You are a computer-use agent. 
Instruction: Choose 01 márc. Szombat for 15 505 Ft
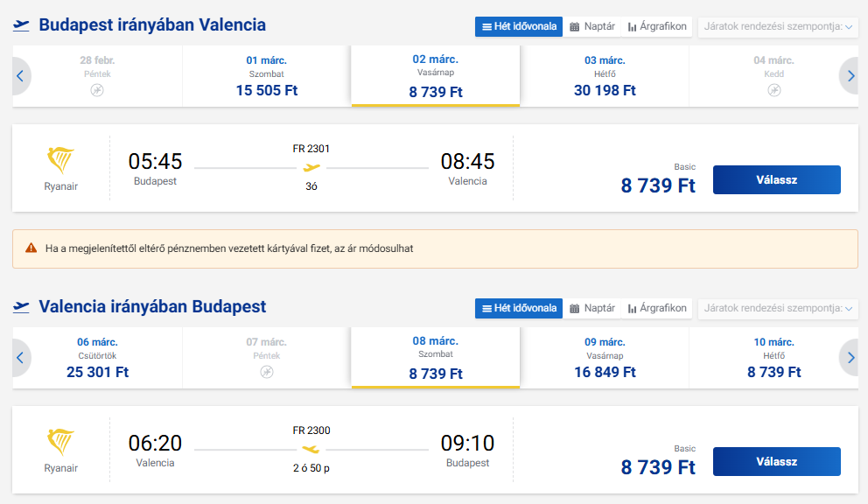266,76
